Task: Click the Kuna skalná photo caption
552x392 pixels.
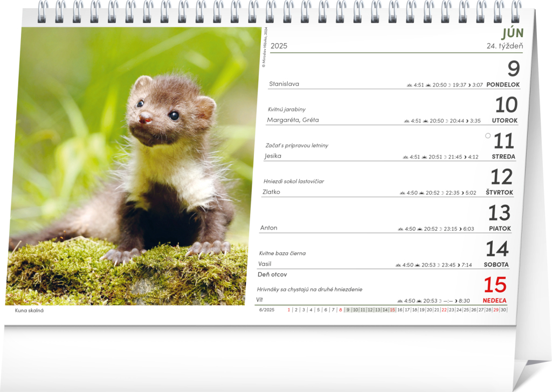Action: click(29, 311)
